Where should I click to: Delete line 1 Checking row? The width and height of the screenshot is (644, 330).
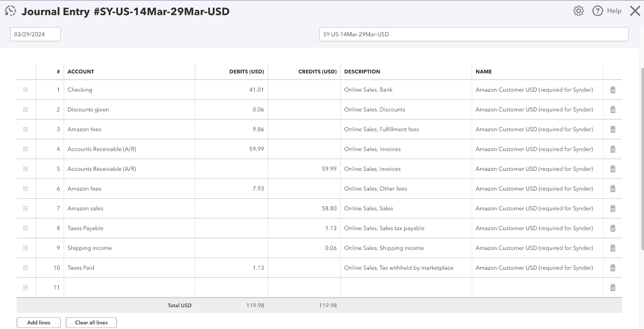[x=613, y=90]
